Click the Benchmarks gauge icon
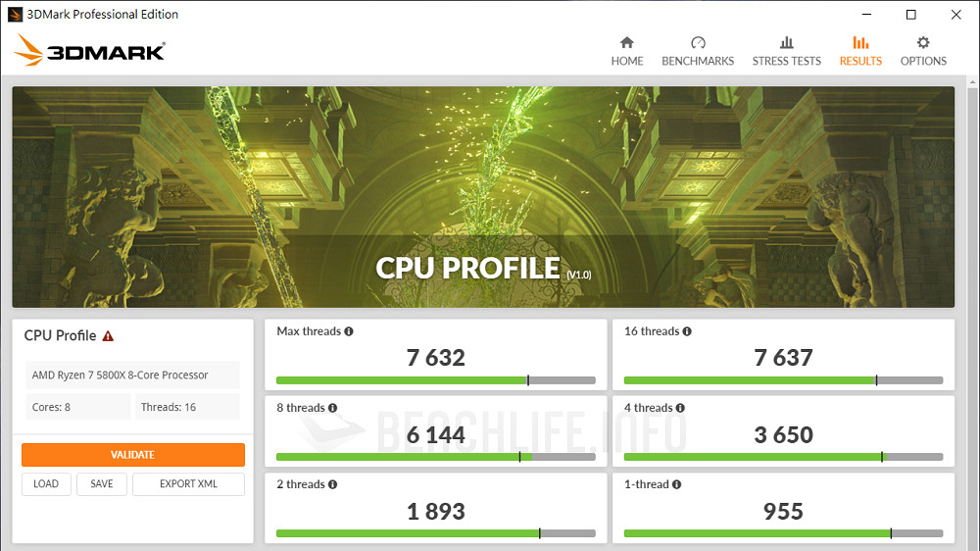The width and height of the screenshot is (980, 551). tap(698, 42)
